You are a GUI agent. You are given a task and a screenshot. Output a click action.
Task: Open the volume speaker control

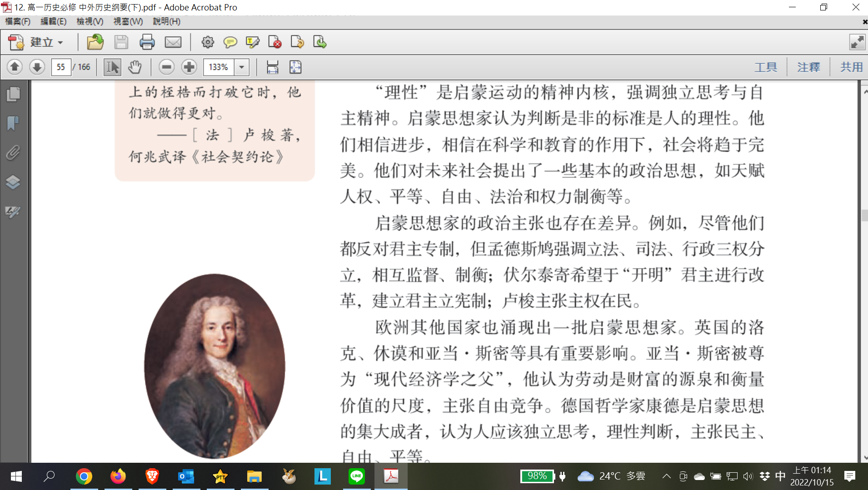[748, 476]
